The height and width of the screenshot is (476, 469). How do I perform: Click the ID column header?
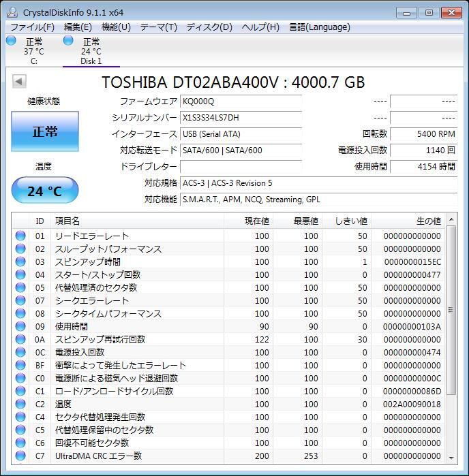[x=40, y=221]
